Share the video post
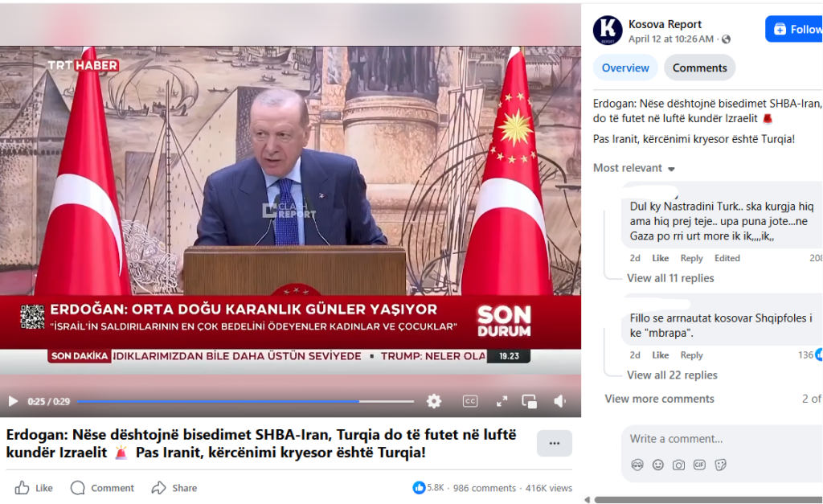The width and height of the screenshot is (823, 504). tap(174, 488)
